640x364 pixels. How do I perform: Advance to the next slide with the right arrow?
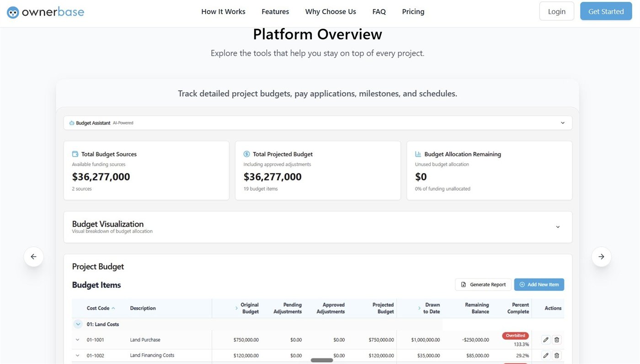(601, 257)
